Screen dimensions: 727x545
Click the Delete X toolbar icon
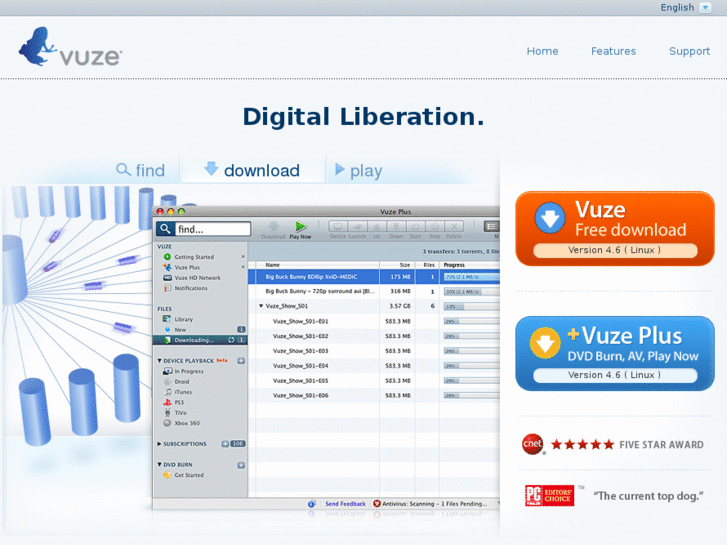pyautogui.click(x=454, y=226)
